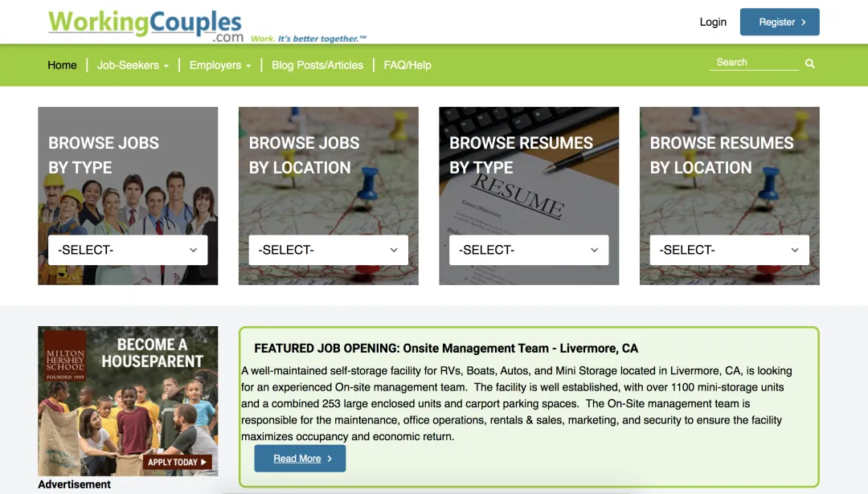Image resolution: width=868 pixels, height=494 pixels.
Task: Click into the Search input field
Action: pyautogui.click(x=755, y=63)
